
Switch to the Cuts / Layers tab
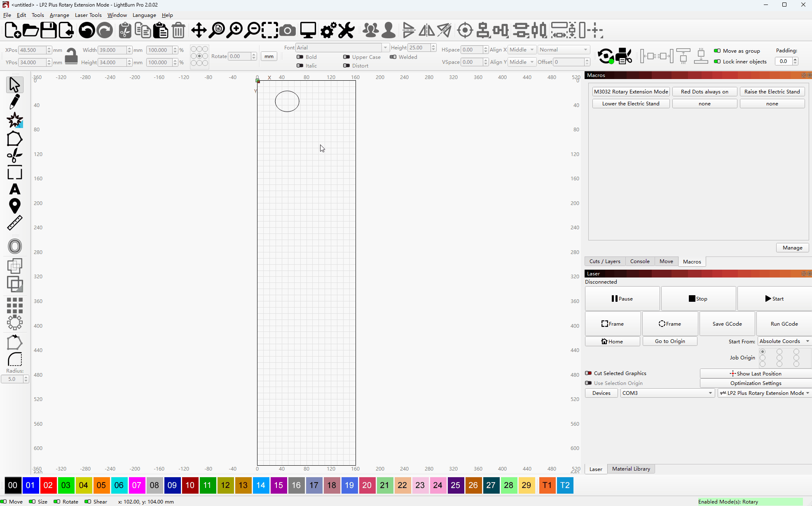[x=605, y=261]
